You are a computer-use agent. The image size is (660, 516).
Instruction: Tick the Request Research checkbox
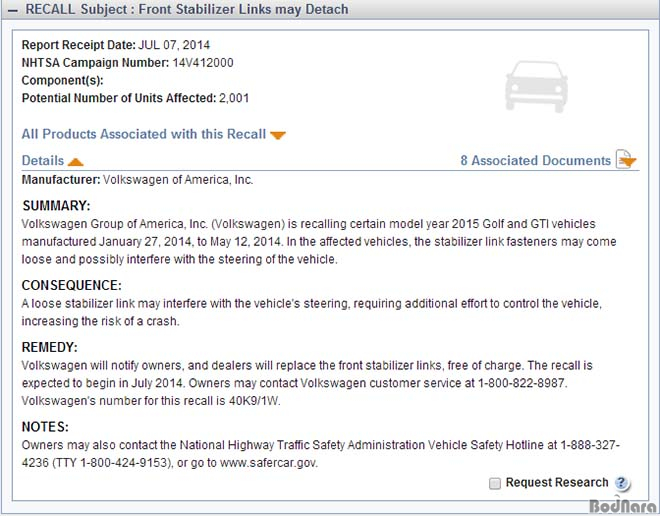(495, 483)
